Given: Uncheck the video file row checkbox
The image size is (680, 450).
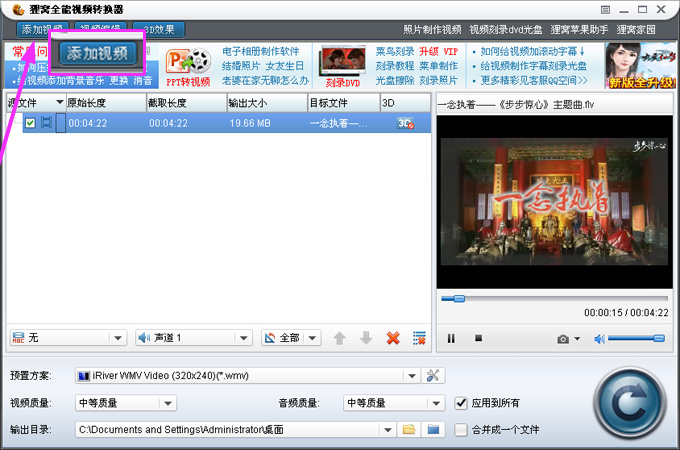Looking at the screenshot, I should (x=30, y=123).
